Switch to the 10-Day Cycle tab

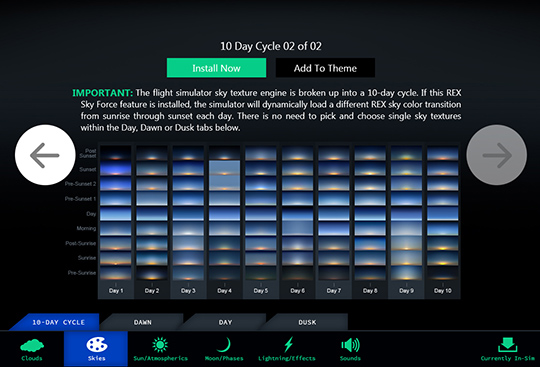(x=55, y=322)
